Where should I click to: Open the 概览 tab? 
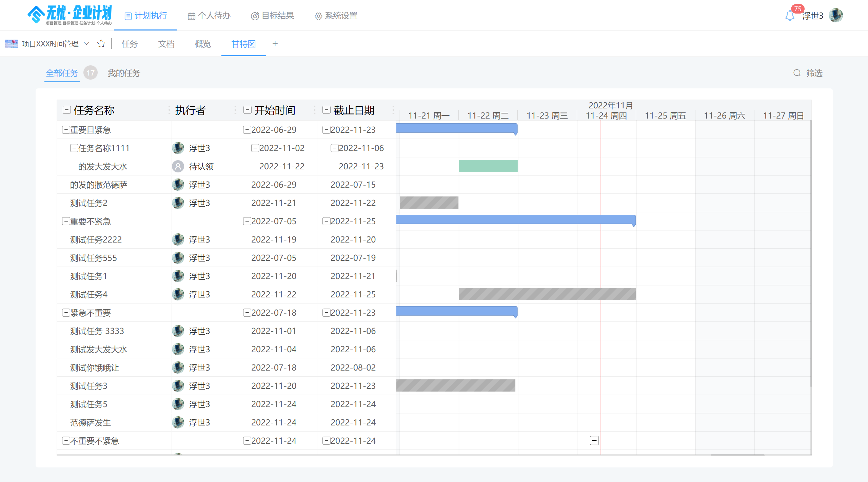coord(203,44)
